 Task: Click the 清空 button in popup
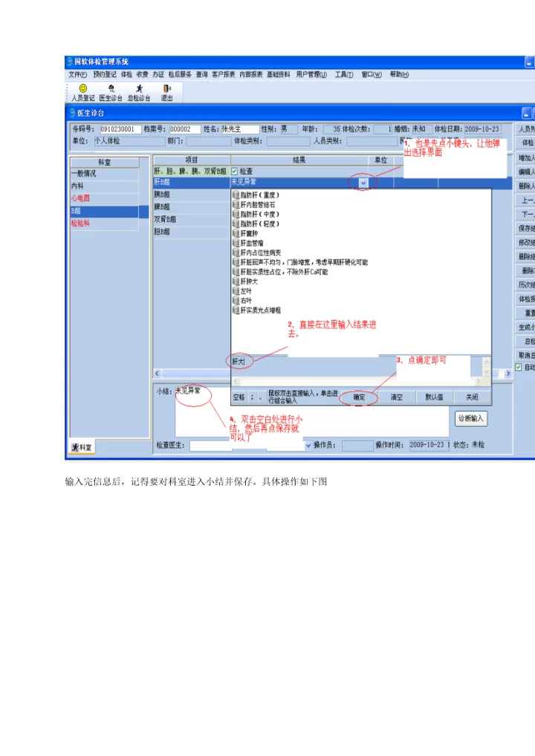396,397
